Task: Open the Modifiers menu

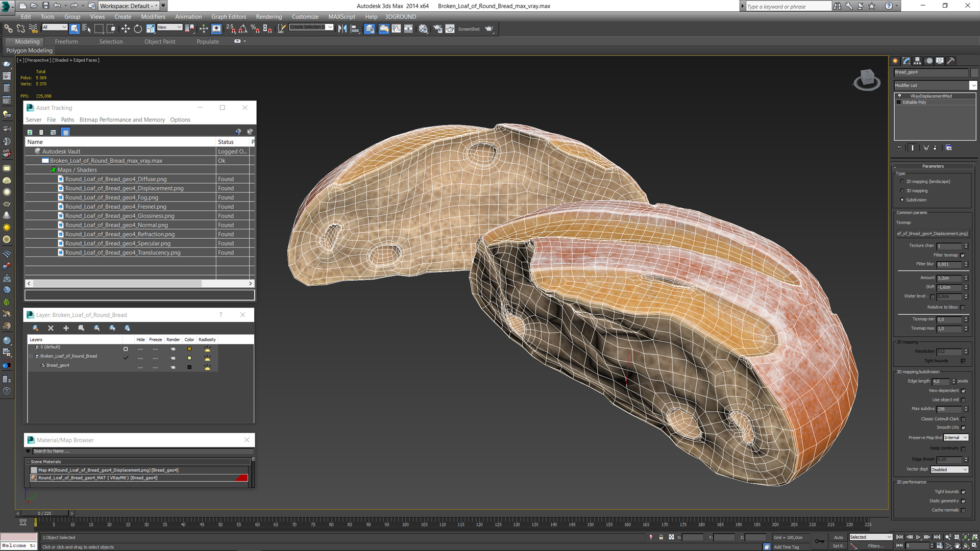Action: (153, 17)
